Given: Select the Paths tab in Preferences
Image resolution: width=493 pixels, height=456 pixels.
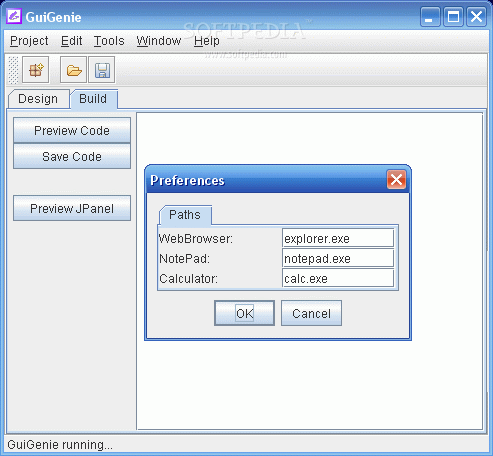Looking at the screenshot, I should click(185, 215).
